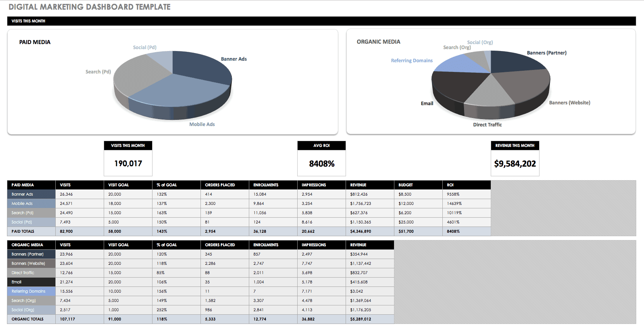This screenshot has width=644, height=329.
Task: Click the Banners (Partner) chart label
Action: pyautogui.click(x=546, y=53)
